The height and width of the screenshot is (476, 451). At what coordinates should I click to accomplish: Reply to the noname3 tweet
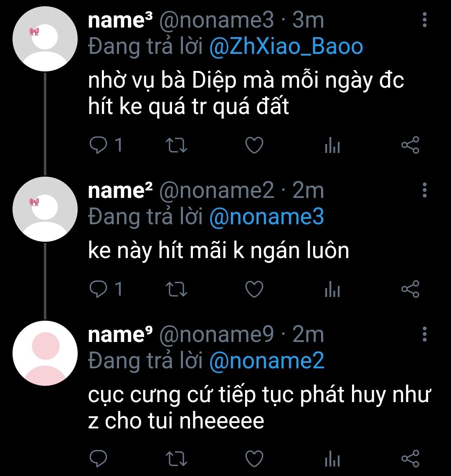click(x=99, y=145)
